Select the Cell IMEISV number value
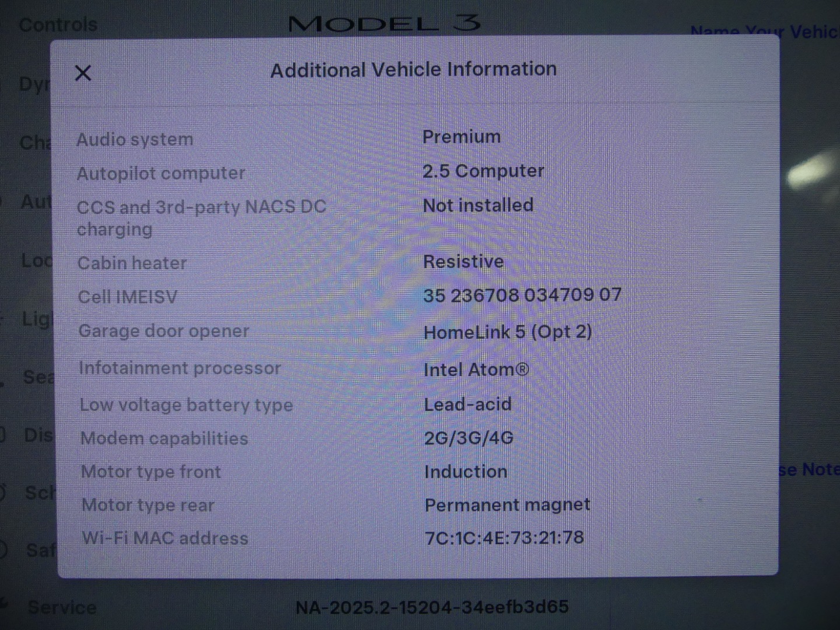This screenshot has height=630, width=840. pos(522,295)
